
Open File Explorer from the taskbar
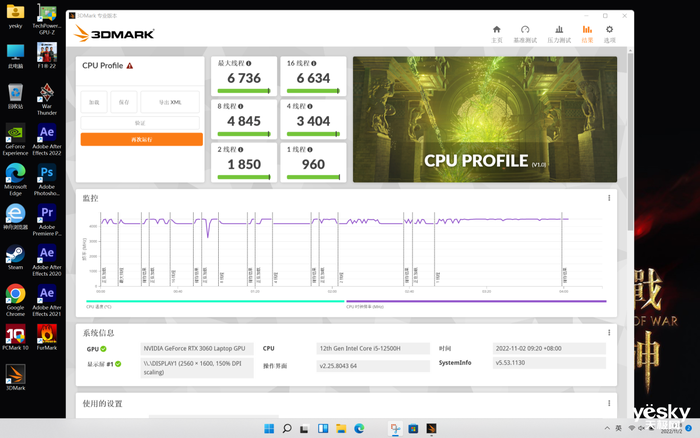pos(341,429)
